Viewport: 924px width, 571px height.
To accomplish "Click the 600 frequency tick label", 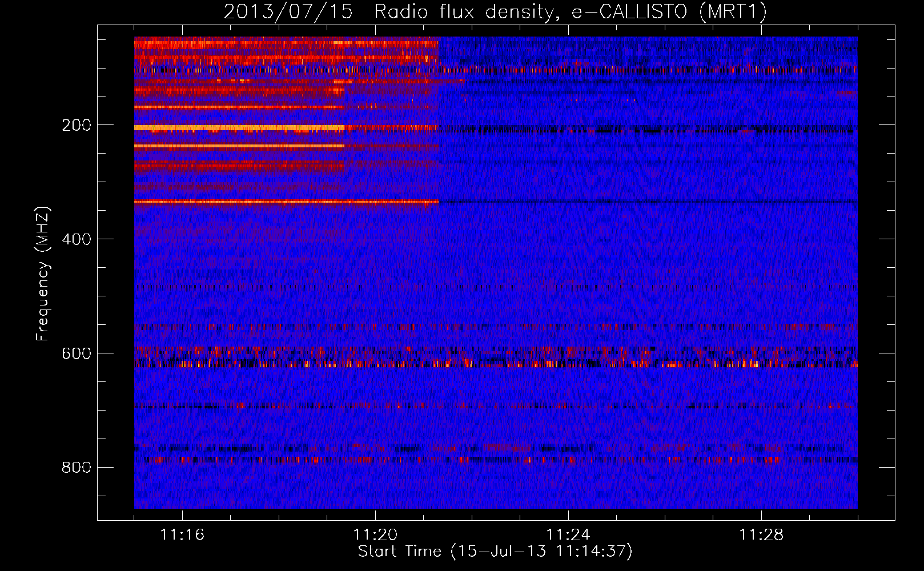I will [x=77, y=353].
